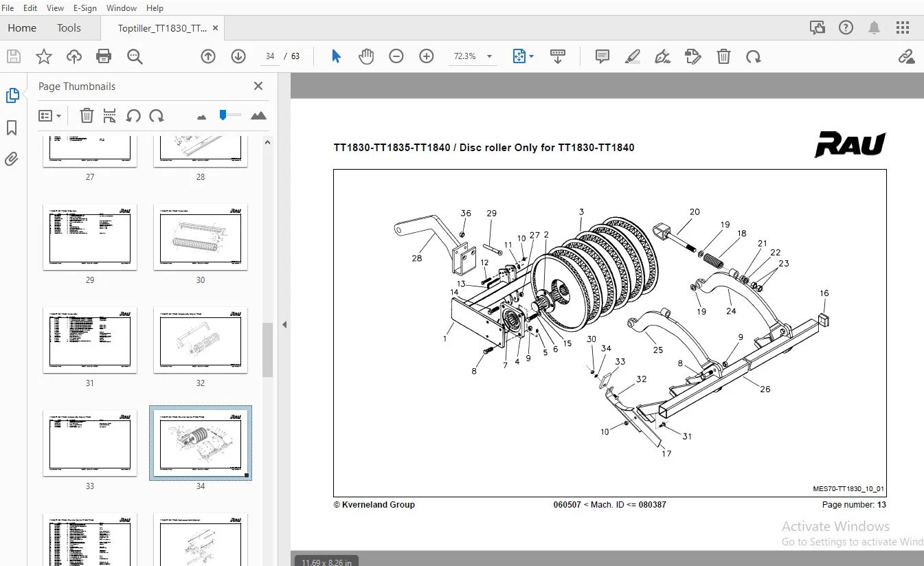Viewport: 924px width, 566px height.
Task: Reduce thumbnail size with small mountain icon
Action: (201, 117)
